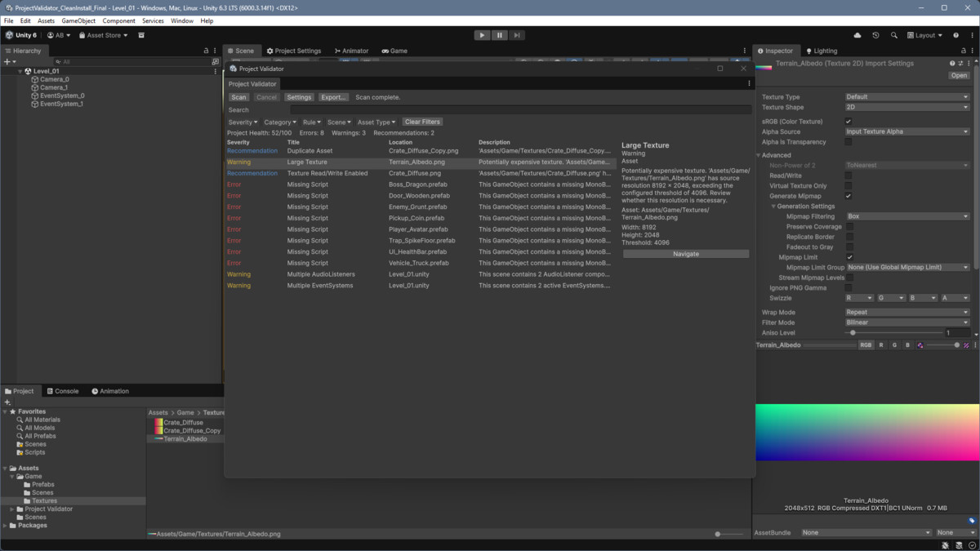Open the Level_01 scene kebab menu
Viewport: 980px width, 551px height.
click(216, 71)
